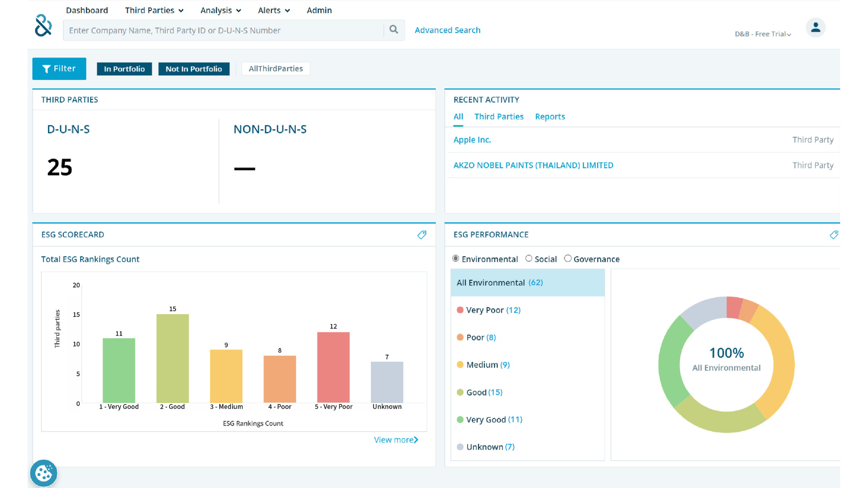The height and width of the screenshot is (488, 868).
Task: Click the Filter funnel button
Action: coord(59,69)
